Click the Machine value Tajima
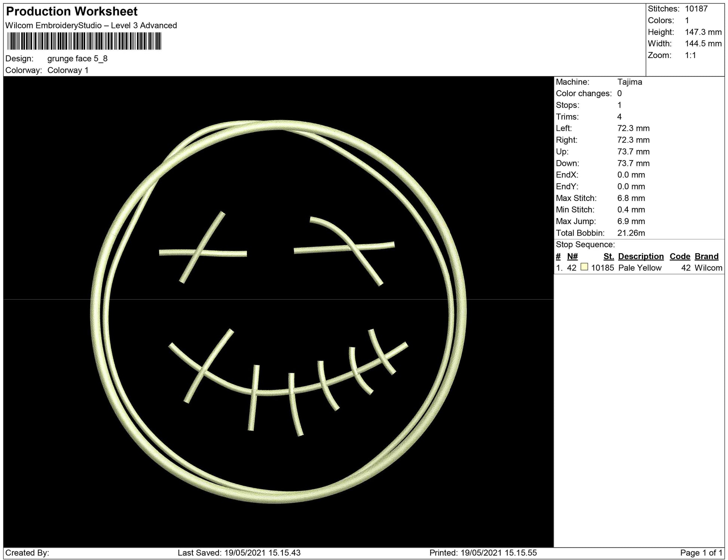This screenshot has width=728, height=560. (x=630, y=82)
